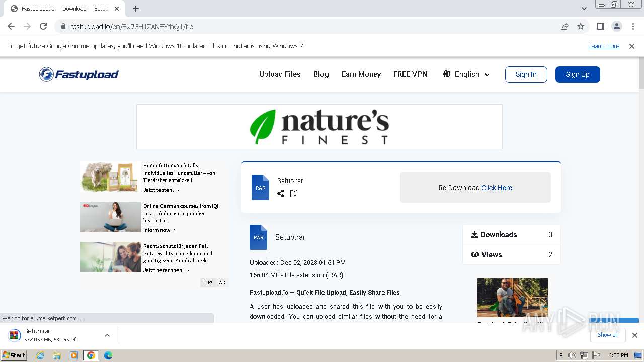The width and height of the screenshot is (644, 362).
Task: Open the playground photo ad on right
Action: tap(512, 298)
